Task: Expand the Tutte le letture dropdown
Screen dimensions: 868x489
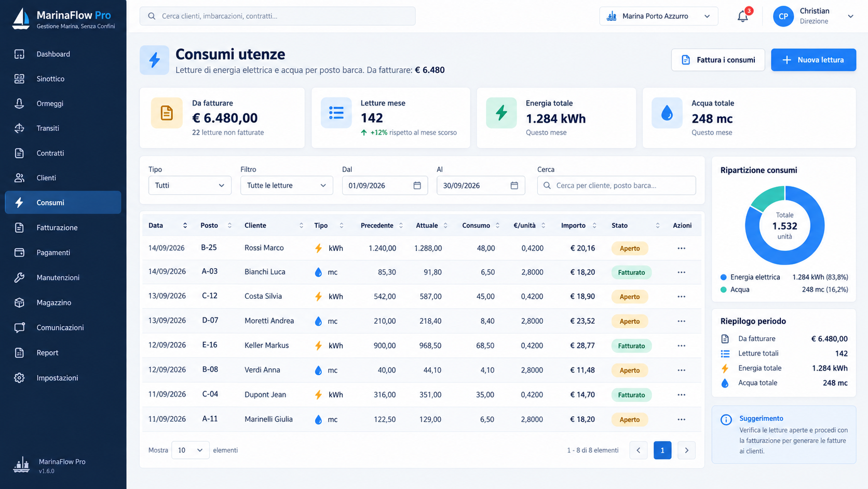Action: [x=286, y=186]
